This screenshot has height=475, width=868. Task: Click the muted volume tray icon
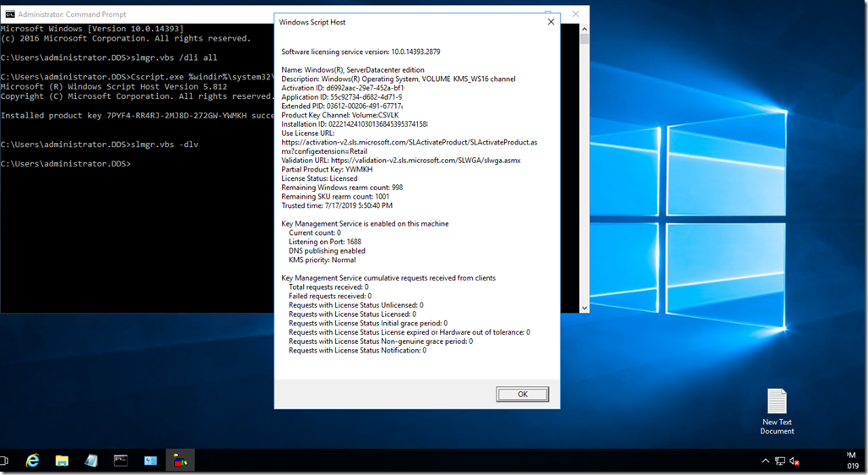click(794, 461)
